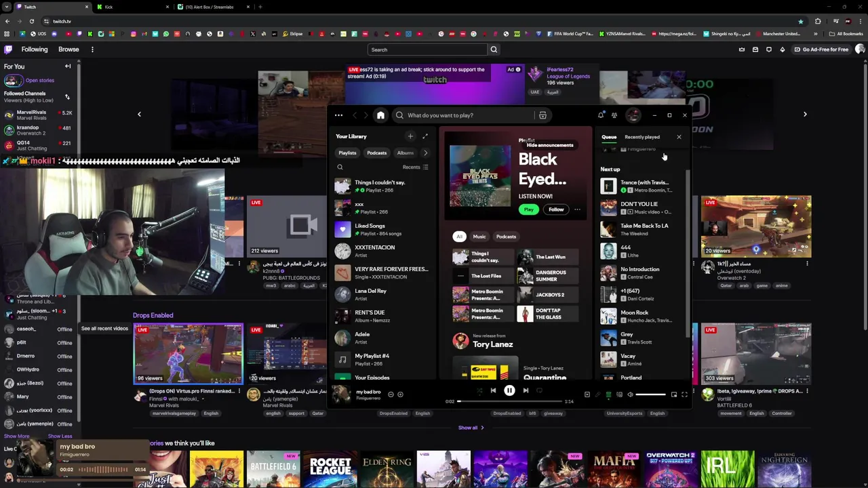The width and height of the screenshot is (868, 488).
Task: Open Now Playing view icon in Spotify
Action: pos(587,394)
